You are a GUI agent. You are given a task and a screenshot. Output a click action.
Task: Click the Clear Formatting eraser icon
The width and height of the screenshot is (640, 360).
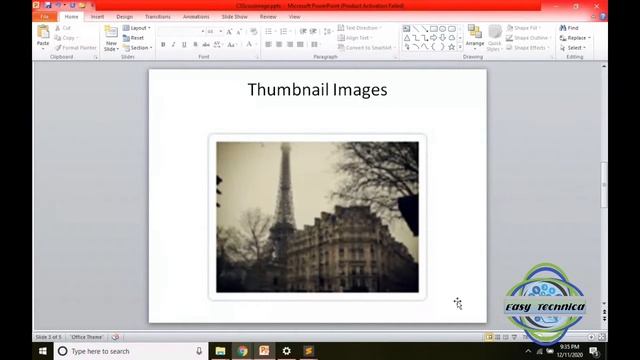click(x=254, y=31)
